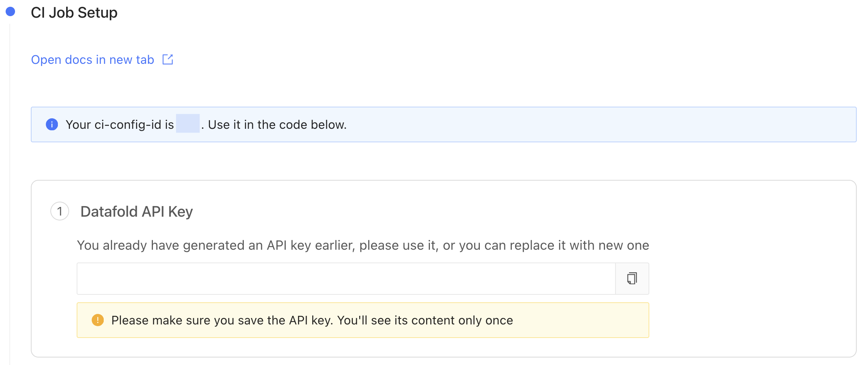Click the Datafold API Key card area
Screen dimensions: 868x365
(443, 268)
